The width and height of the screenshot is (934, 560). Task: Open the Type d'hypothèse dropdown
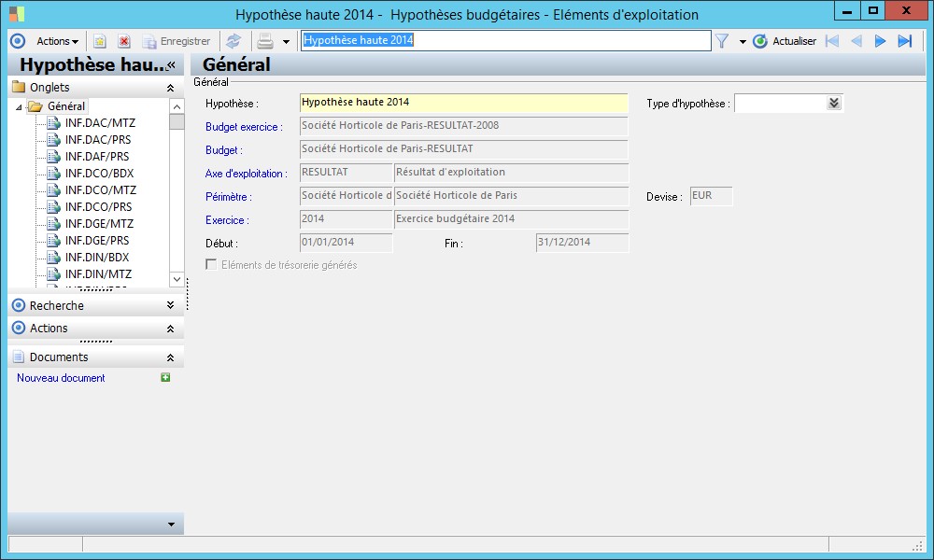(834, 103)
